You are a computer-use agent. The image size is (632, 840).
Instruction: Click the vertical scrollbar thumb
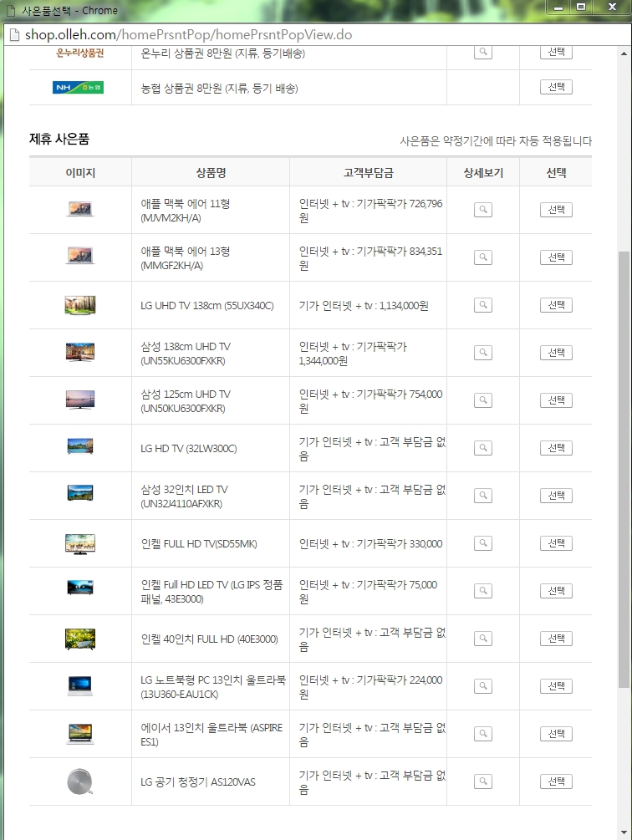click(624, 468)
